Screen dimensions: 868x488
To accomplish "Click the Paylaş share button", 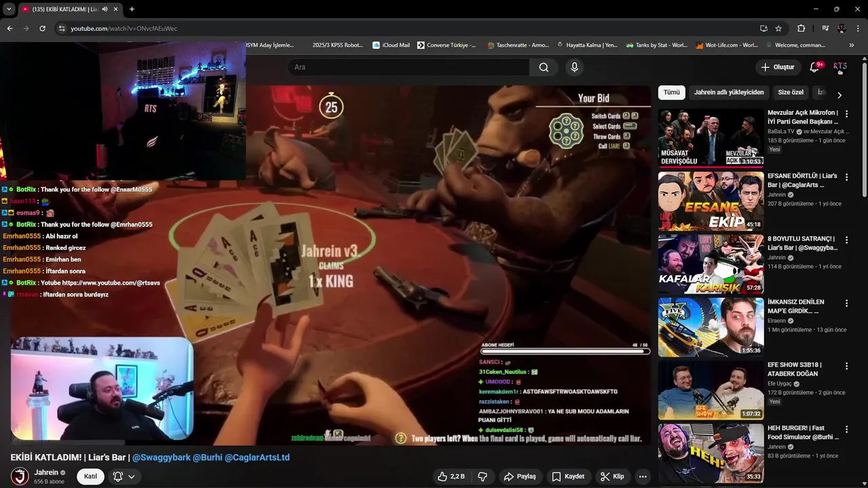I will (x=519, y=476).
